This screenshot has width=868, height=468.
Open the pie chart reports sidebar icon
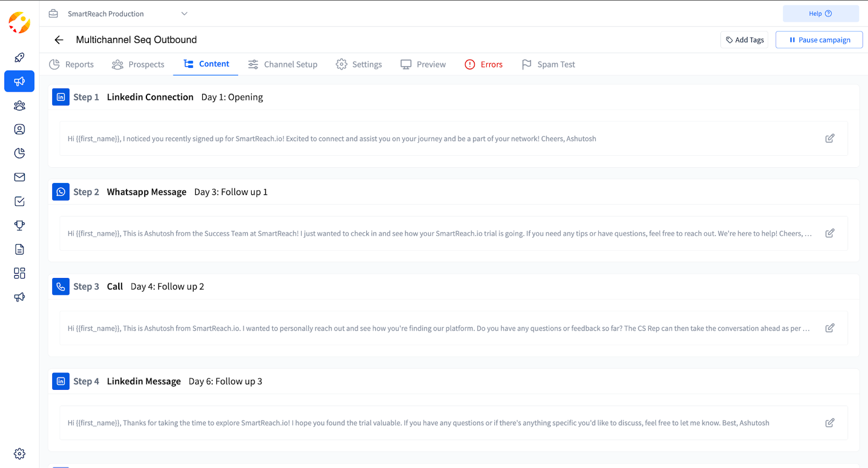click(20, 153)
